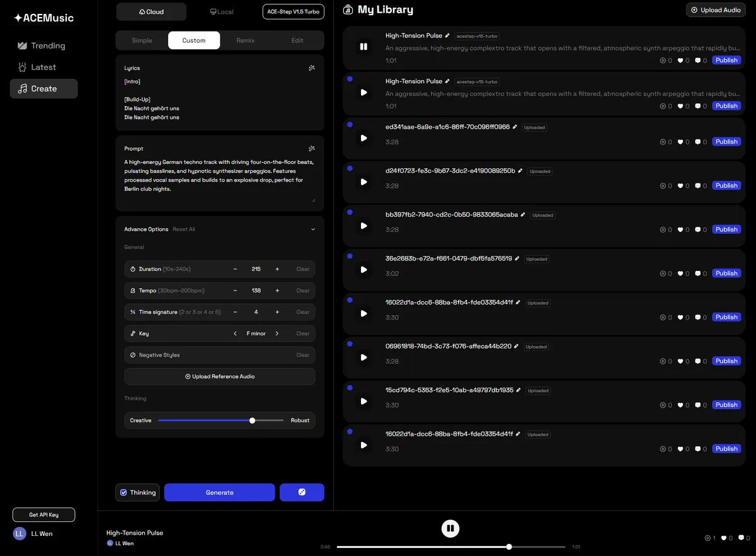Switch to Local mode

222,11
